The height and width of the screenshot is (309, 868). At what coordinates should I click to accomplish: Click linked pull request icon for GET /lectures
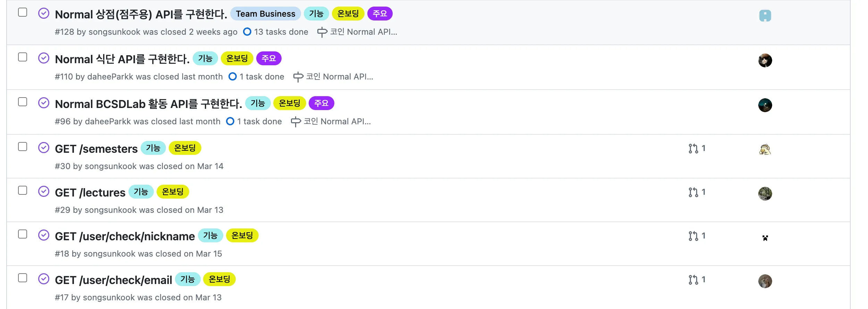point(693,192)
